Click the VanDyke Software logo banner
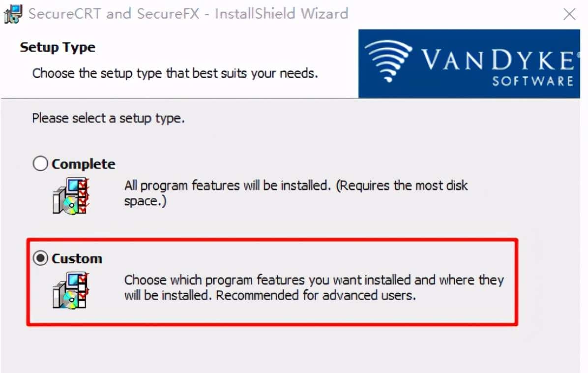This screenshot has width=588, height=373. pos(469,64)
